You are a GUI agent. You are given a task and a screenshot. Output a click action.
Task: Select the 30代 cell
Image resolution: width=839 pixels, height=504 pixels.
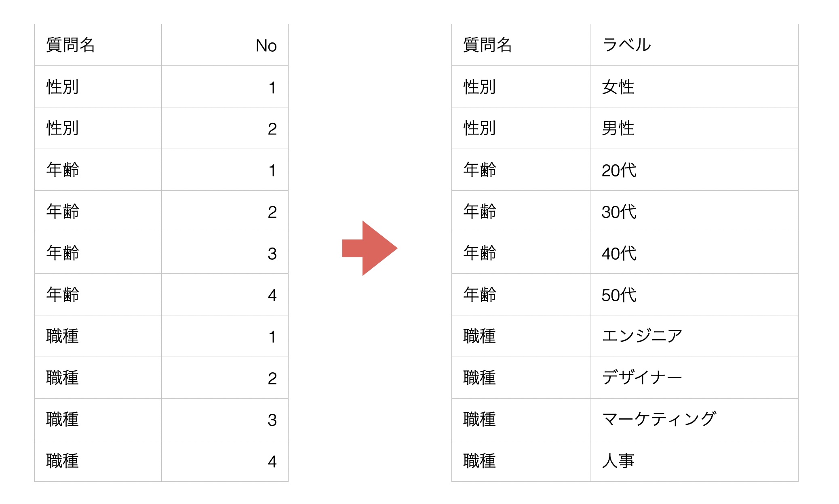pyautogui.click(x=694, y=211)
